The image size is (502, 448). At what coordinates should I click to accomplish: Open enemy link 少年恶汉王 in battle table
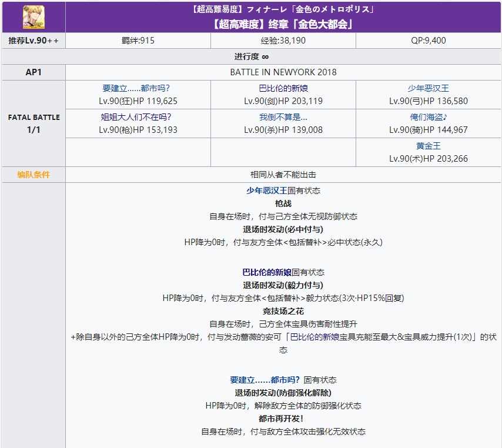tap(429, 88)
